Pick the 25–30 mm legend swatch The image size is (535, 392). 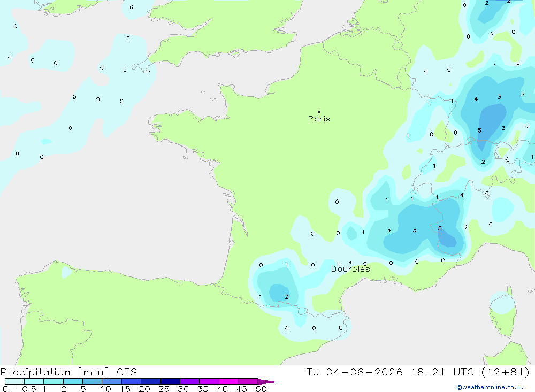click(170, 381)
